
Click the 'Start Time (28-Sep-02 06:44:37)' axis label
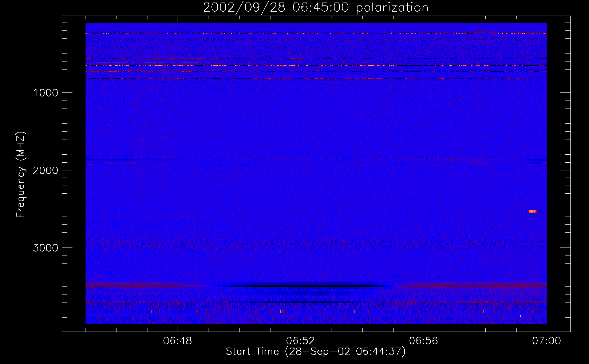(316, 352)
